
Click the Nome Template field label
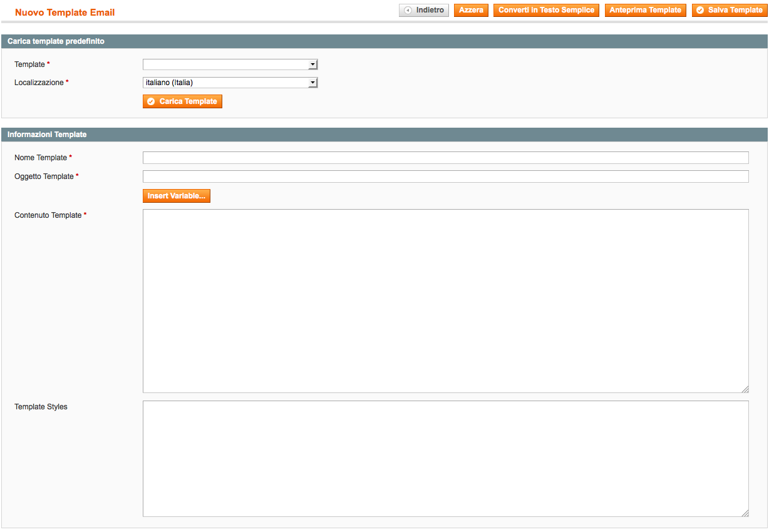tap(41, 158)
